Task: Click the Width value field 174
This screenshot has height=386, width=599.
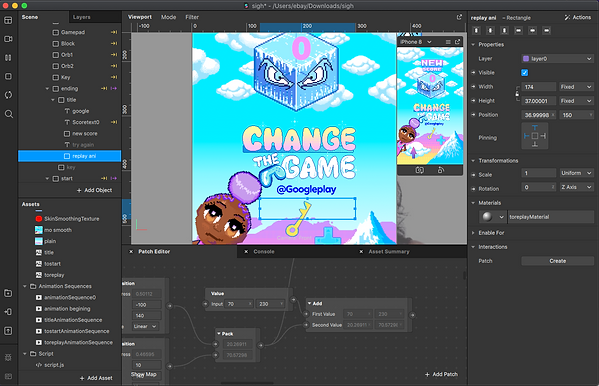Action: point(539,87)
